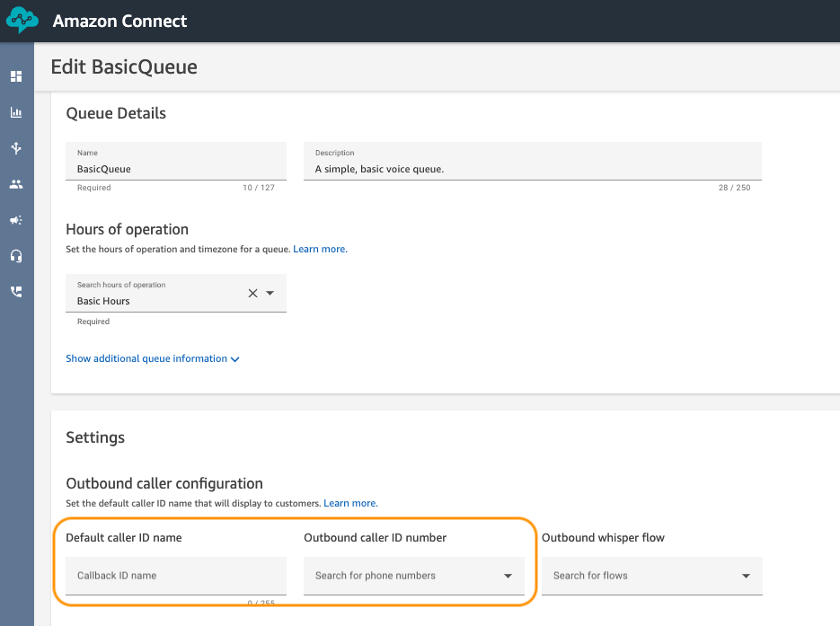The width and height of the screenshot is (840, 626).
Task: Click the Amazon Connect cloud logo
Action: (x=22, y=21)
